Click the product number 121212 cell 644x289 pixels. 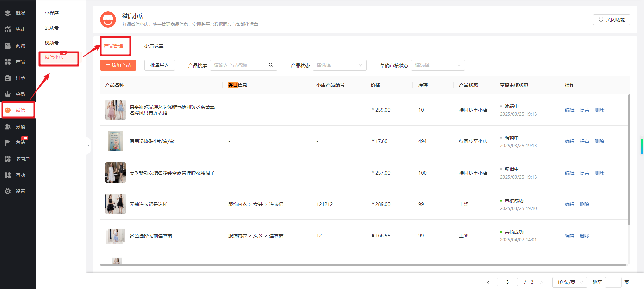pyautogui.click(x=325, y=204)
